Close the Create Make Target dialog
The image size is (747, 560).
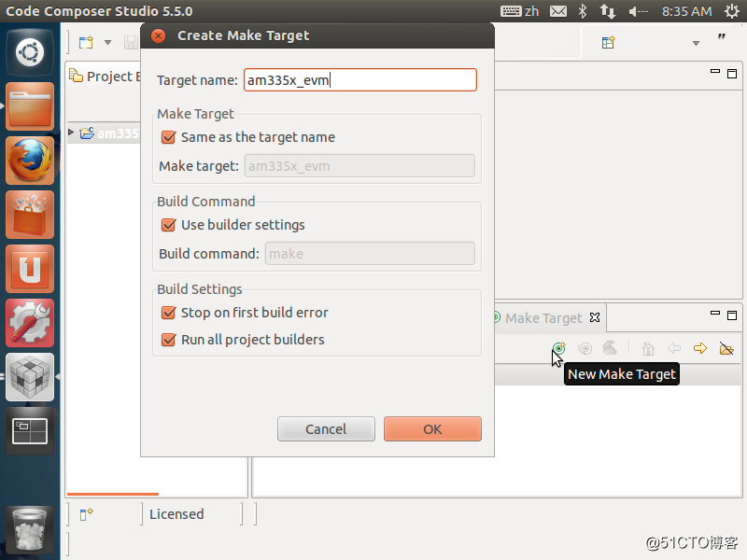pyautogui.click(x=158, y=35)
